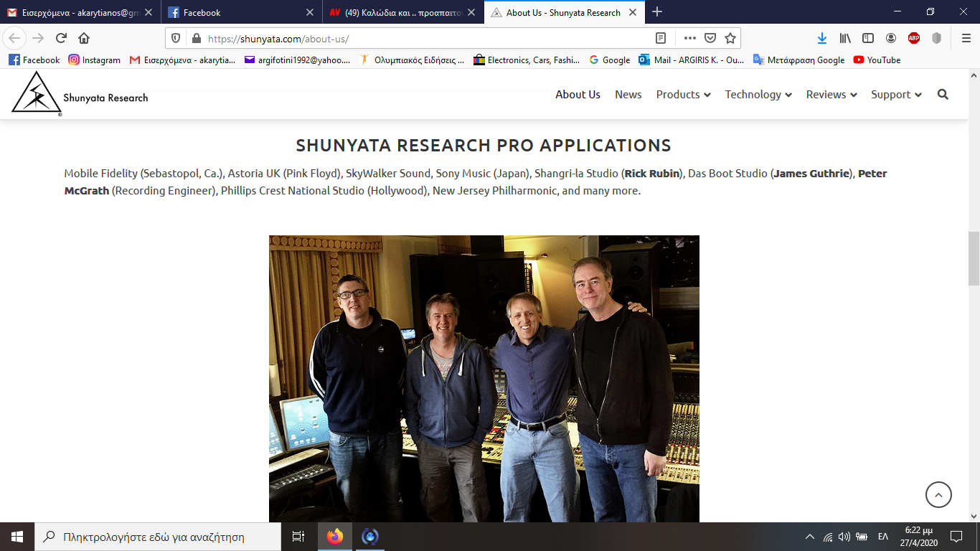The width and height of the screenshot is (980, 551).
Task: Click the scroll-to-top arrow button
Action: coord(938,494)
